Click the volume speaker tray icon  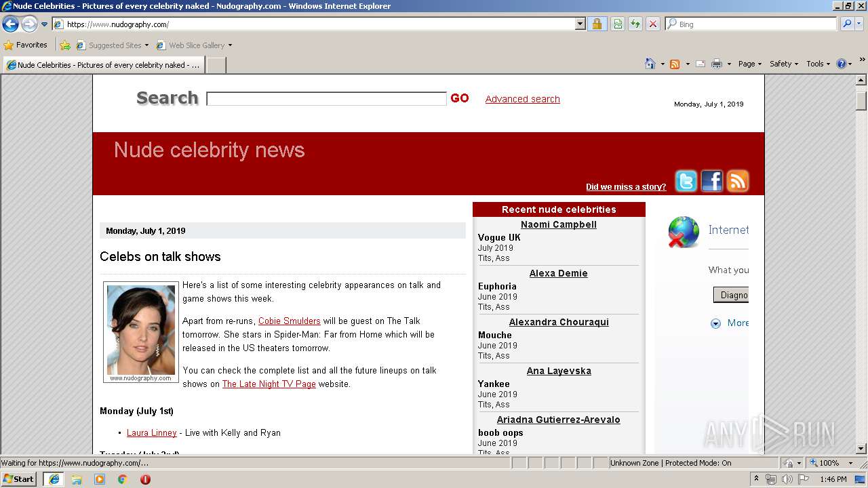tap(787, 479)
